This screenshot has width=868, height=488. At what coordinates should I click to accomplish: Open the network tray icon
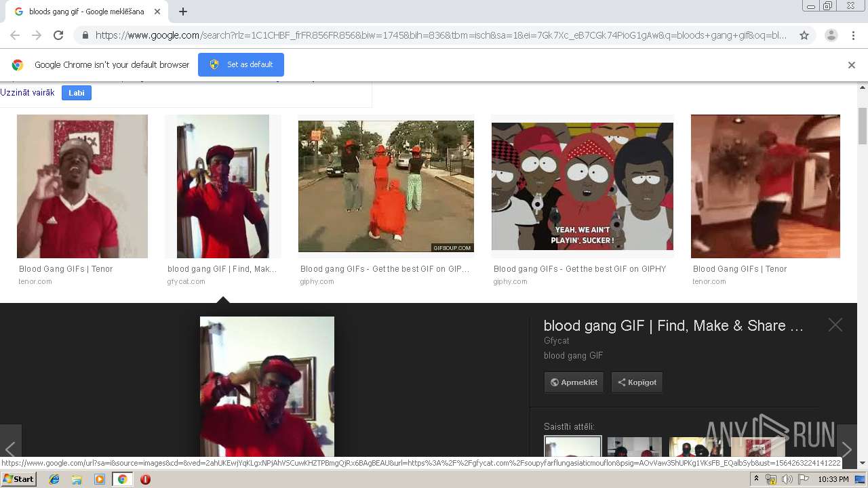pos(771,479)
